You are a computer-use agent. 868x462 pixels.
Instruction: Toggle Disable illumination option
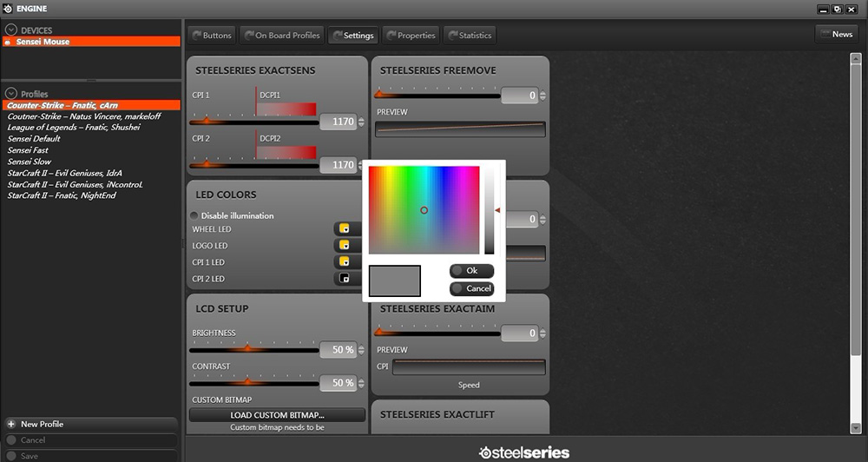pyautogui.click(x=194, y=215)
